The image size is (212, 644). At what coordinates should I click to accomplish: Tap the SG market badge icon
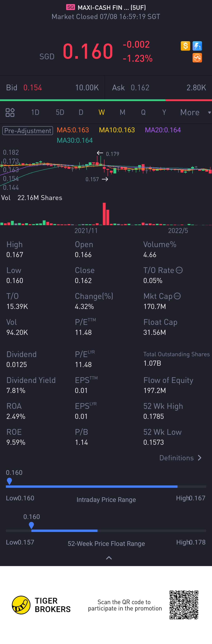tap(70, 7)
